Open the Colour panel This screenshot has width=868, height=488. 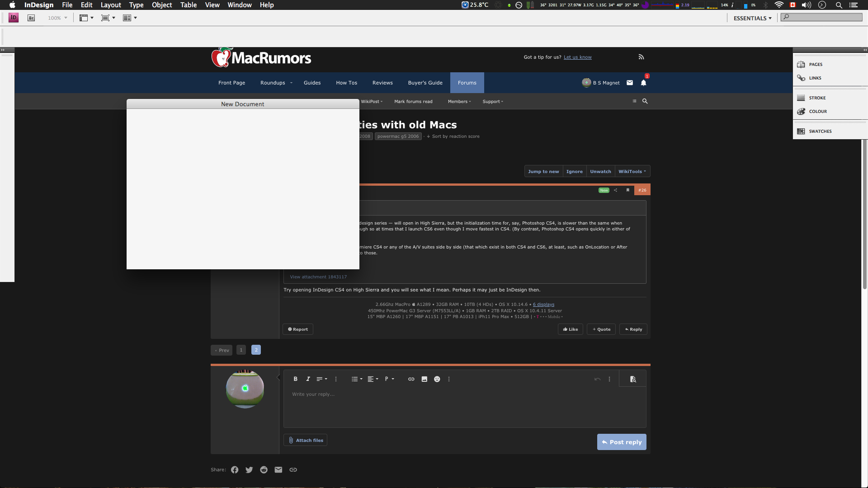[817, 112]
